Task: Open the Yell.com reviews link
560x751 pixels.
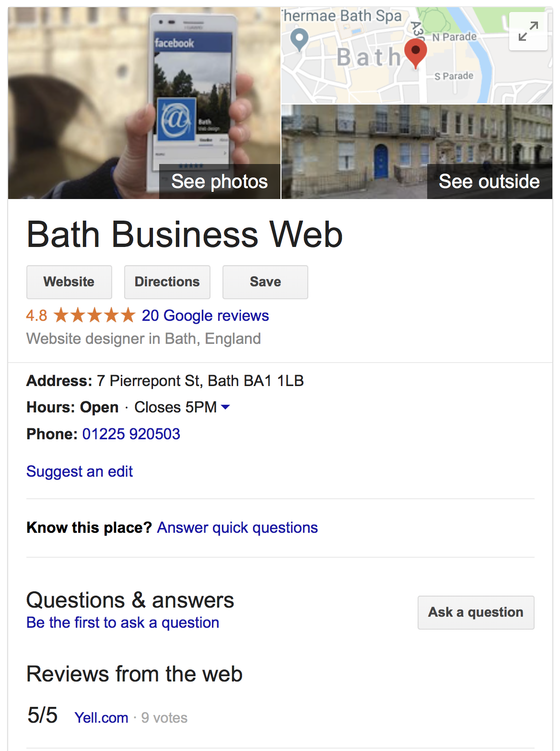Action: pos(102,717)
